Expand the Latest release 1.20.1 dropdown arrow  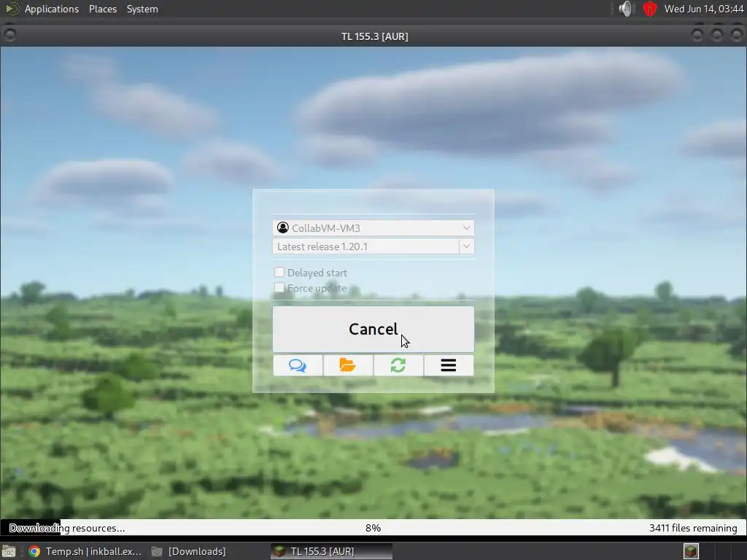click(x=466, y=246)
